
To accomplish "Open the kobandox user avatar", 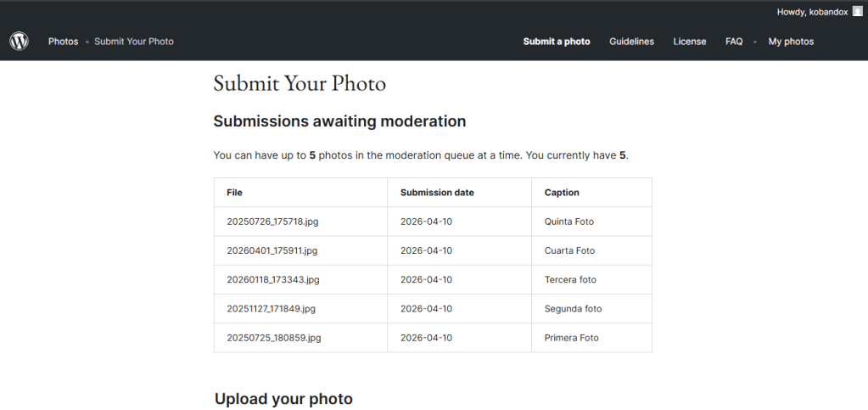I will [857, 11].
